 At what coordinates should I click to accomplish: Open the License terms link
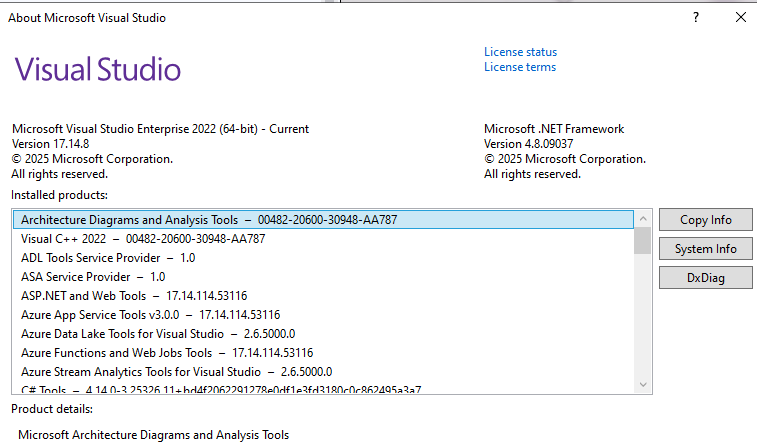coord(519,67)
